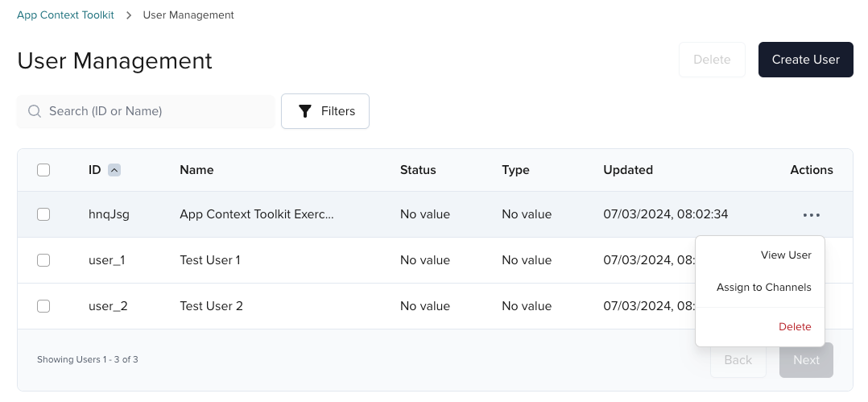Click the funnel icon in Filters
Image resolution: width=868 pixels, height=402 pixels.
305,111
